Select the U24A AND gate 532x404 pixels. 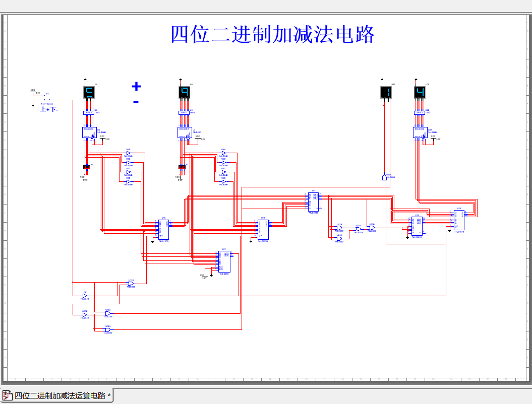coord(339,239)
